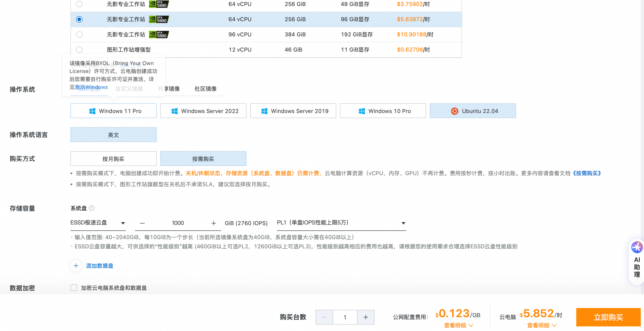The height and width of the screenshot is (331, 644).
Task: Select 图形工作站增强型 radio button
Action: pos(79,50)
